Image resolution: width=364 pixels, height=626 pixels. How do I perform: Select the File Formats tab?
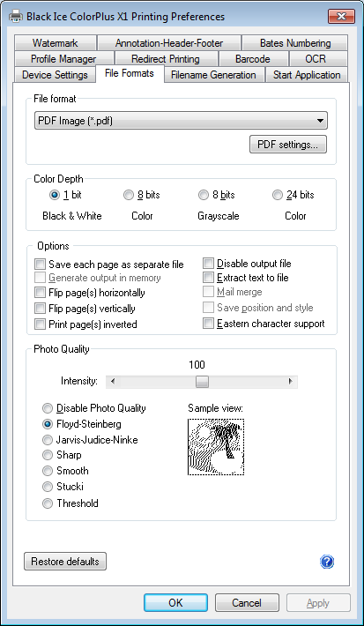(130, 73)
